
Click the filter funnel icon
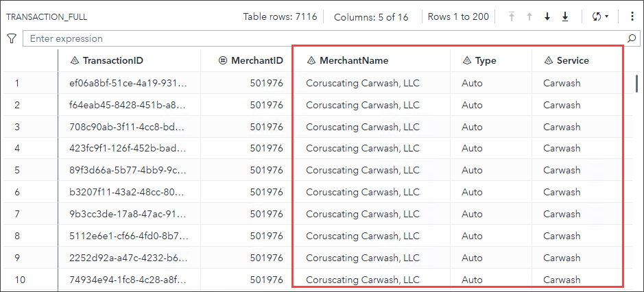pyautogui.click(x=11, y=39)
